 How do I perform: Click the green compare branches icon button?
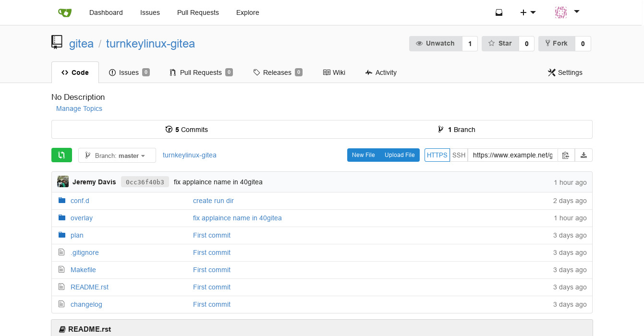point(61,155)
